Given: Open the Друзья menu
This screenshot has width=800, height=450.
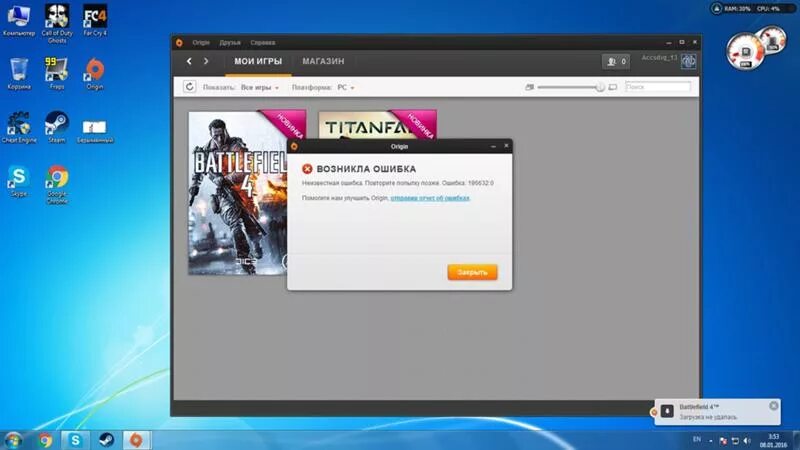Looking at the screenshot, I should click(230, 43).
